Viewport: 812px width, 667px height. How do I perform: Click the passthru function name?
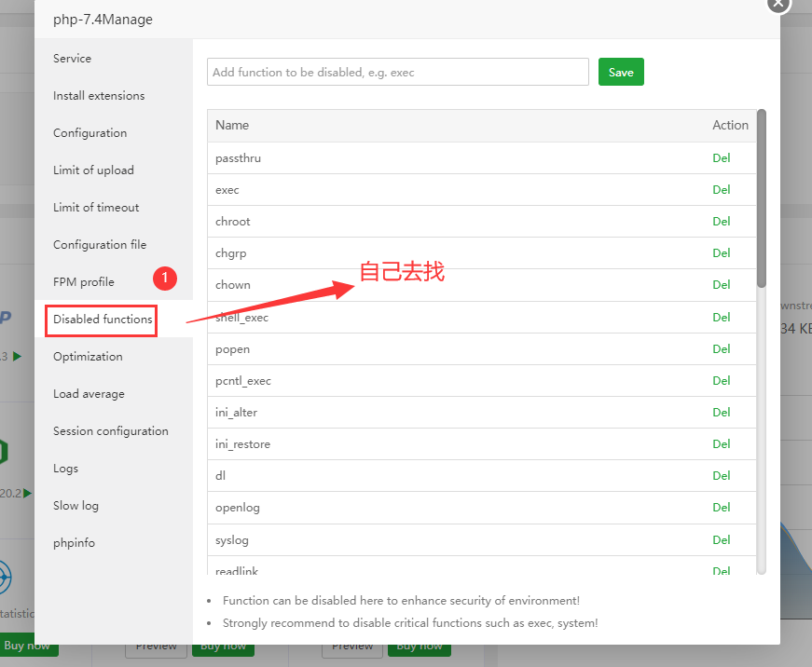point(239,157)
